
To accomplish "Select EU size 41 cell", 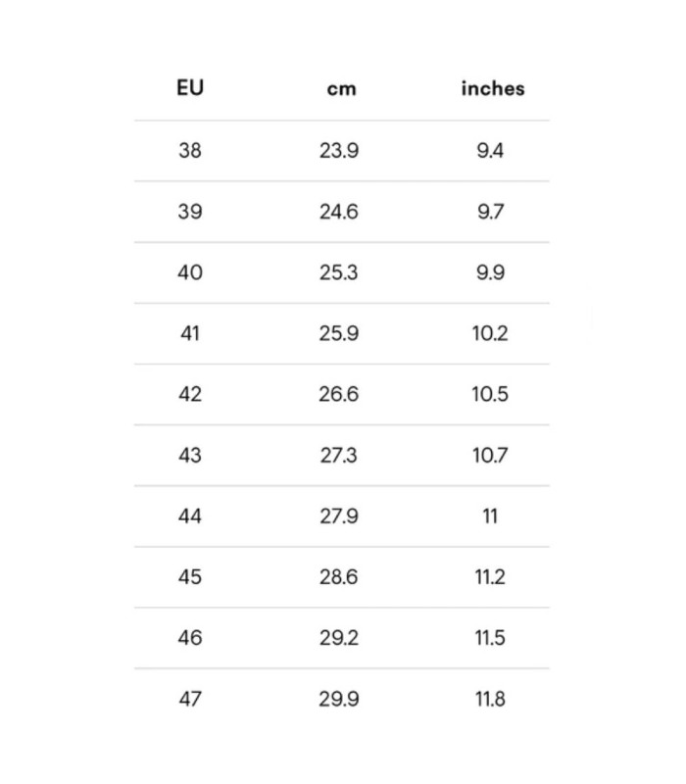I will pos(190,333).
